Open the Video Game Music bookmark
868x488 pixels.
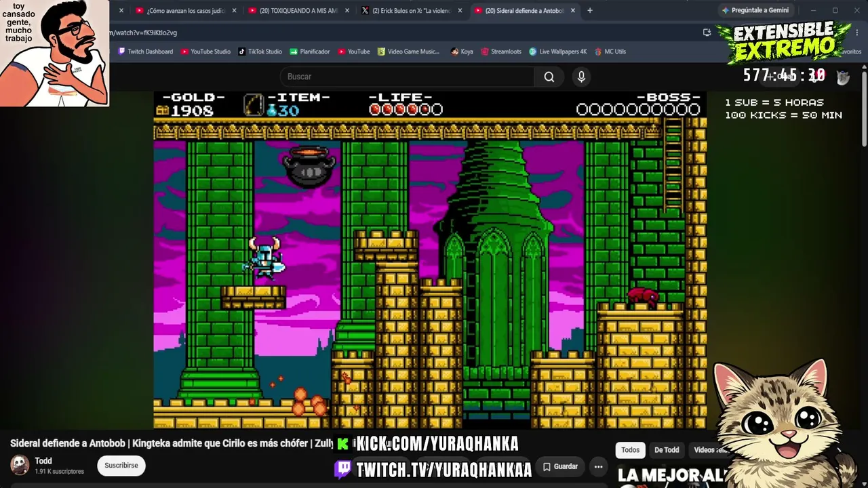(408, 52)
